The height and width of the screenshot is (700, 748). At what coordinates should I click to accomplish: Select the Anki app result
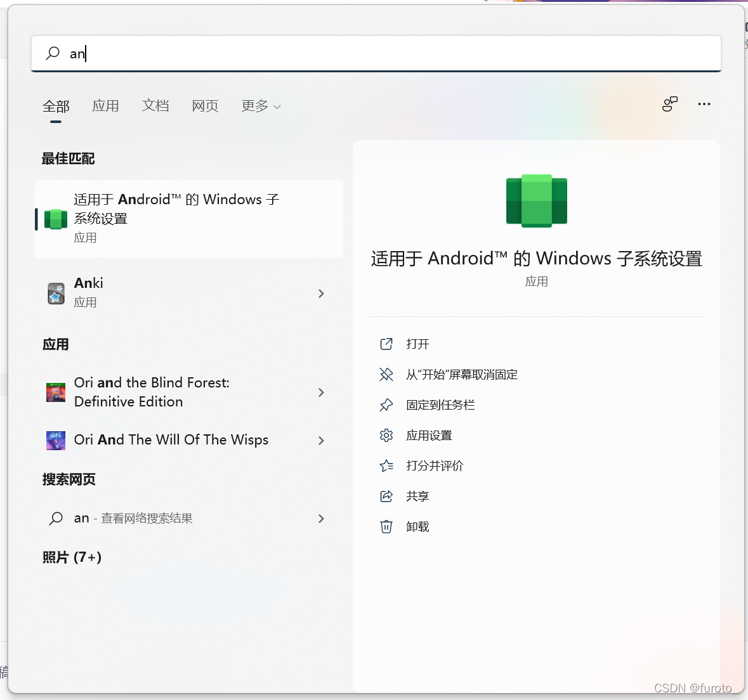pos(189,292)
